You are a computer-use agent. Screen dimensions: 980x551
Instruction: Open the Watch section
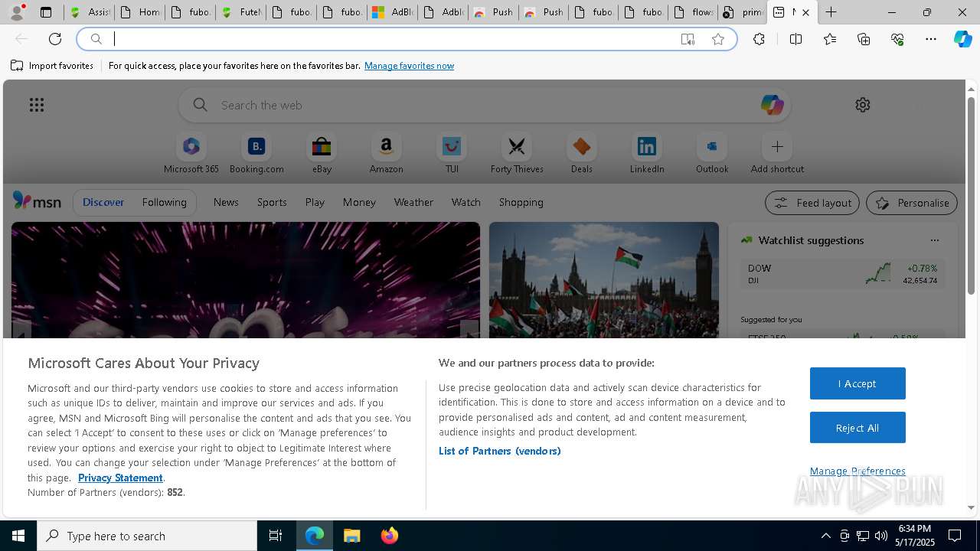tap(466, 202)
